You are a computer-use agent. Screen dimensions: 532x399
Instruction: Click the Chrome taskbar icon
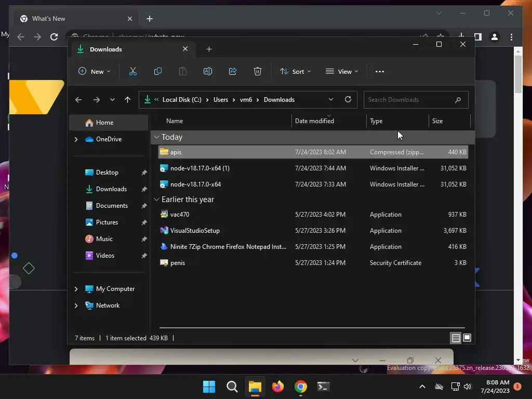pos(301,387)
